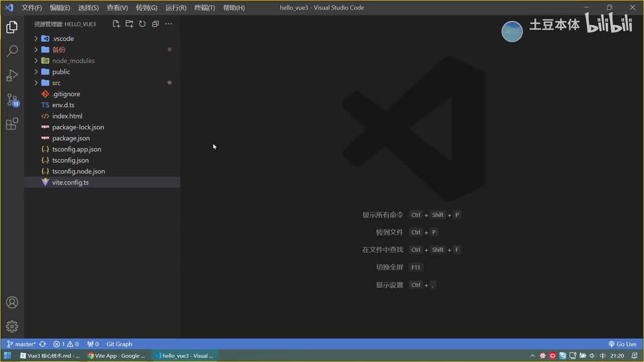Click the 转到文件 shortcut hint

tap(389, 232)
